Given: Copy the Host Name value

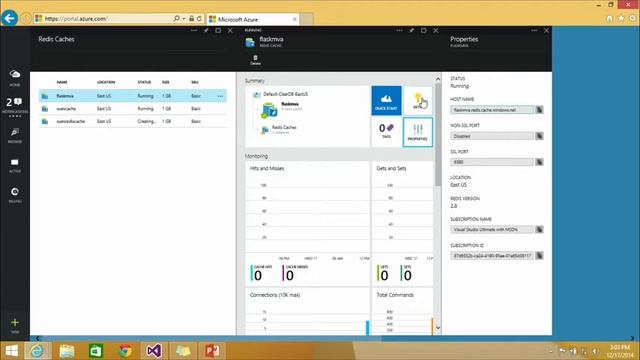Looking at the screenshot, I should 539,110.
